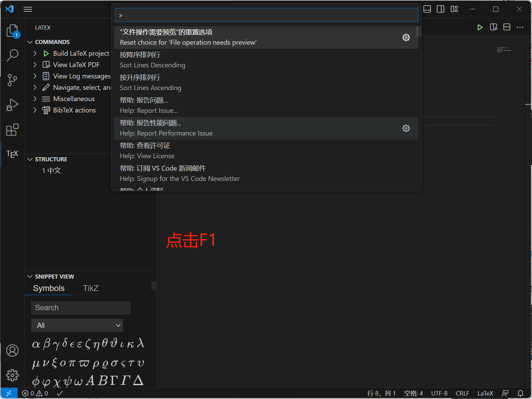This screenshot has width=532, height=399.
Task: Click the command palette input box
Action: 266,15
